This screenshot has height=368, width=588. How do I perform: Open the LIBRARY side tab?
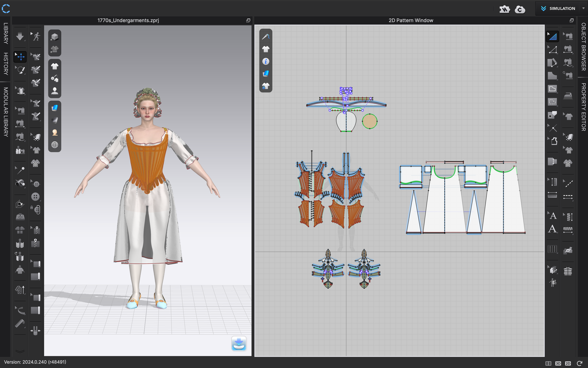click(x=6, y=33)
